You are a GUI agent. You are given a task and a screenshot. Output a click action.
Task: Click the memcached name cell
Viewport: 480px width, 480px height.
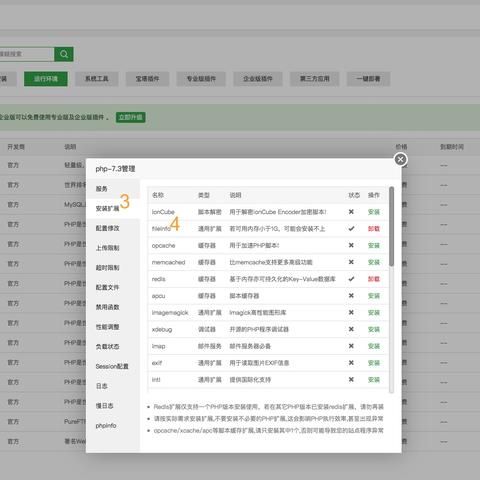(x=168, y=262)
